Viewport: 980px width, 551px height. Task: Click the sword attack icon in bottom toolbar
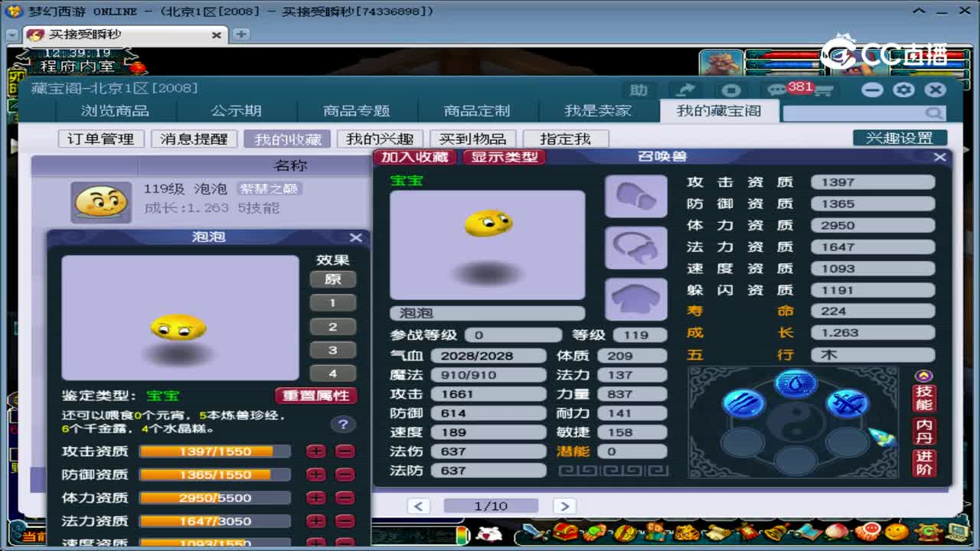coord(536,532)
